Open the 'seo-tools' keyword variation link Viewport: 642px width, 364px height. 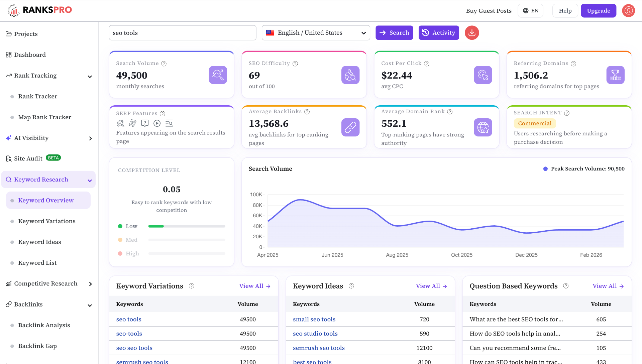[129, 334]
